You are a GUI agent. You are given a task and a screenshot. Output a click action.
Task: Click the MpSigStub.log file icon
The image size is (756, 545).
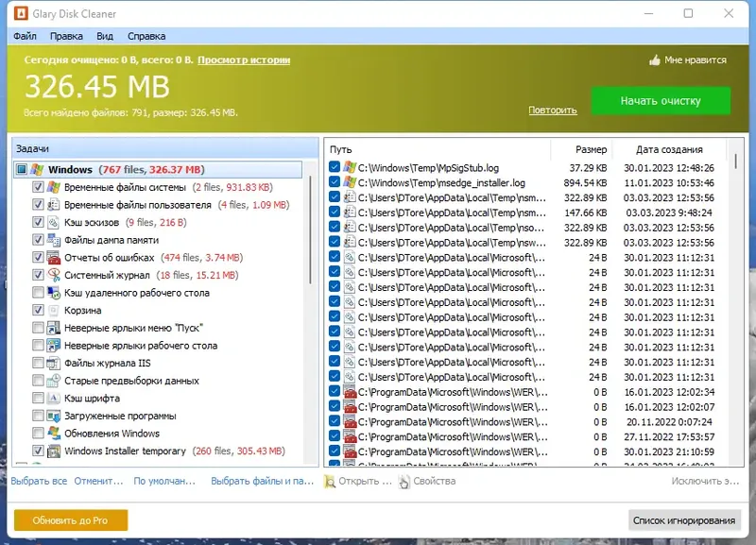click(350, 168)
